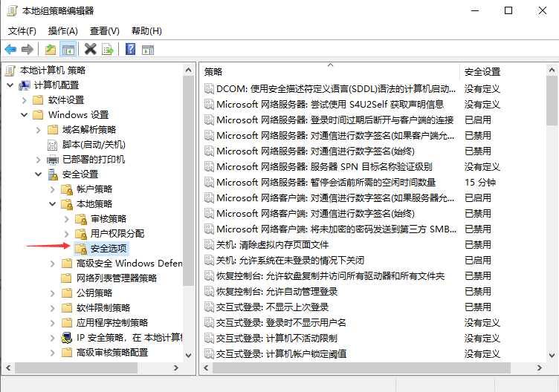
Task: Click the policy list vertical scrollbar
Action: click(552, 223)
